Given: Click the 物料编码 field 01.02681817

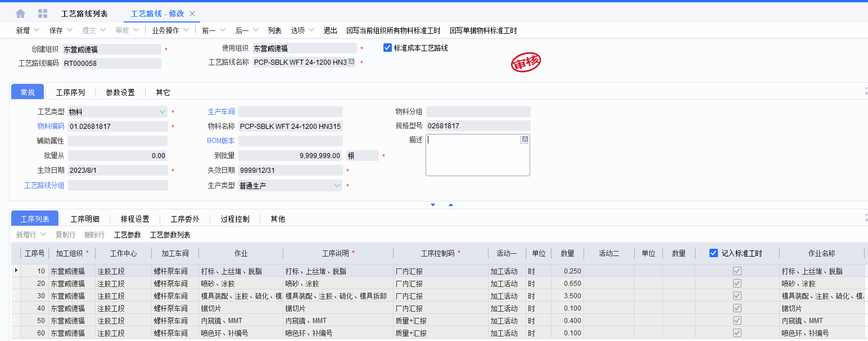Looking at the screenshot, I should [x=118, y=127].
